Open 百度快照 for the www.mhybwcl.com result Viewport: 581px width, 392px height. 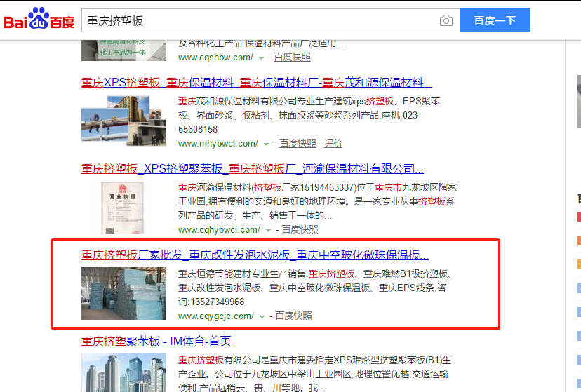(298, 143)
